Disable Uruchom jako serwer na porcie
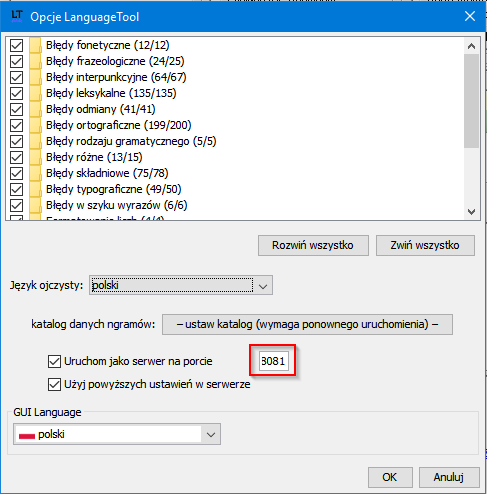The width and height of the screenshot is (487, 494). click(x=54, y=361)
